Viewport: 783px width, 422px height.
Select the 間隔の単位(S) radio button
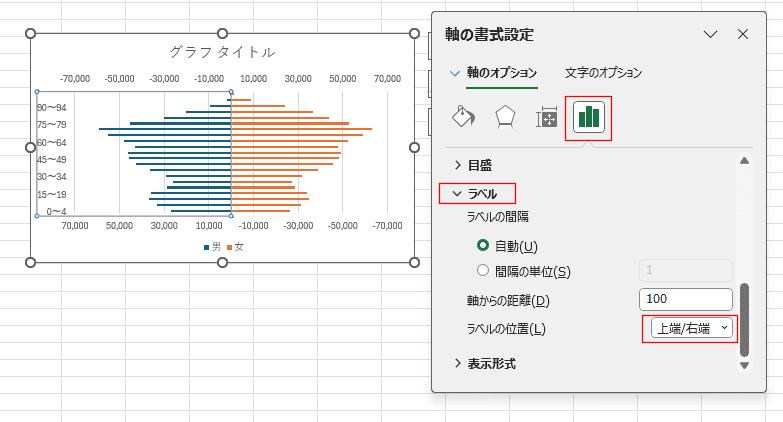coord(484,271)
